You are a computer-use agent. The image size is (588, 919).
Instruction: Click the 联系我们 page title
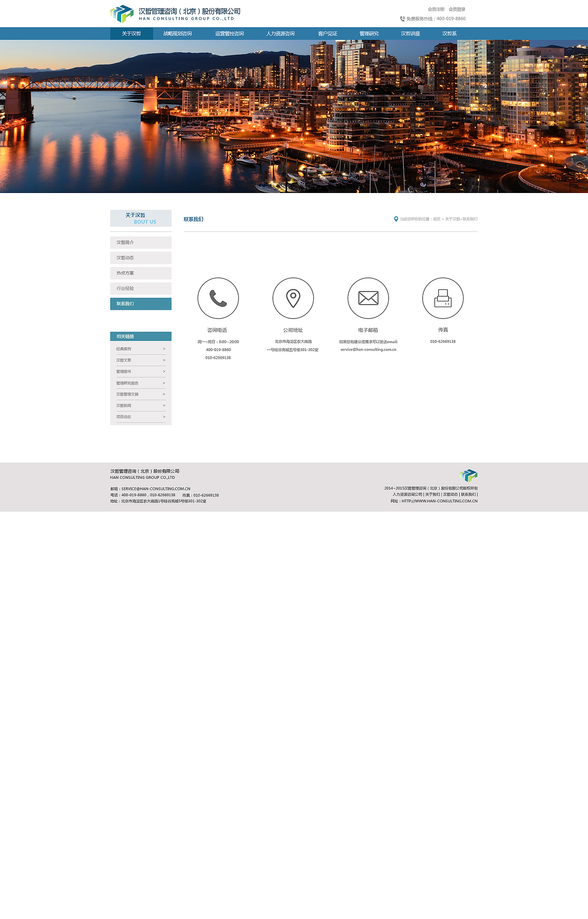[193, 219]
